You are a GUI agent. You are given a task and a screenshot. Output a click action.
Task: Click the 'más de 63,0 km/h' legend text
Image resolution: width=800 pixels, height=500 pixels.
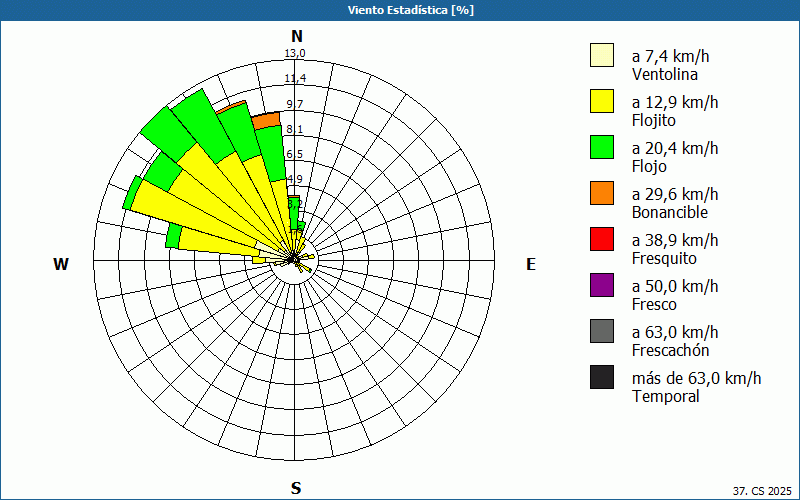coord(696,378)
